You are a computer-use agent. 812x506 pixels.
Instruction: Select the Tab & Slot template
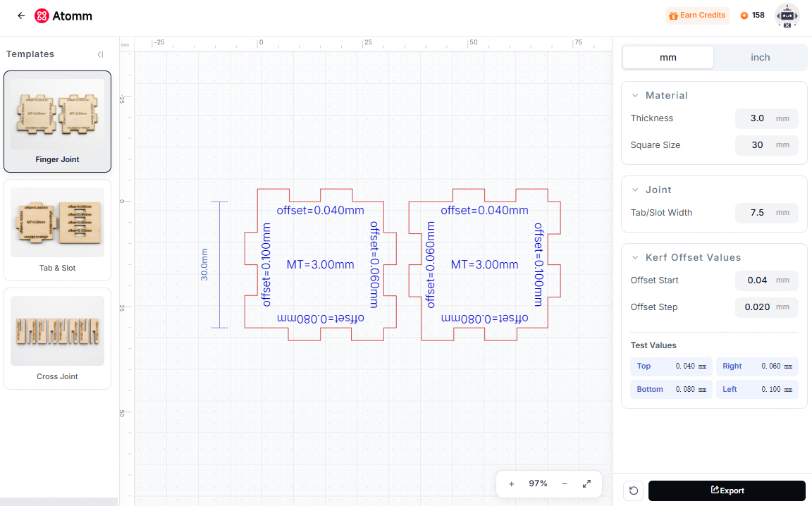[58, 230]
